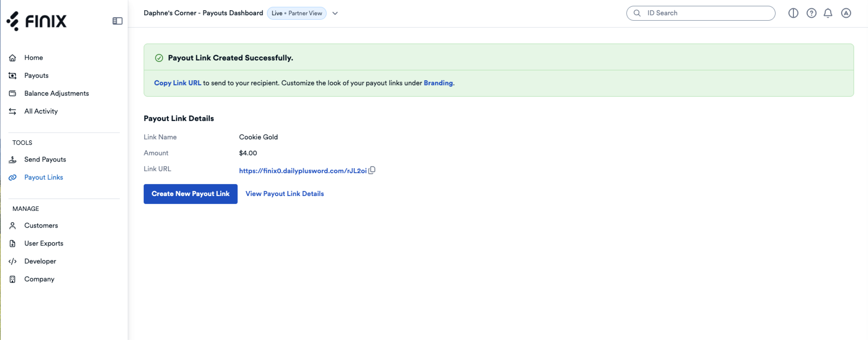Click the MANAGE section label

(x=26, y=208)
